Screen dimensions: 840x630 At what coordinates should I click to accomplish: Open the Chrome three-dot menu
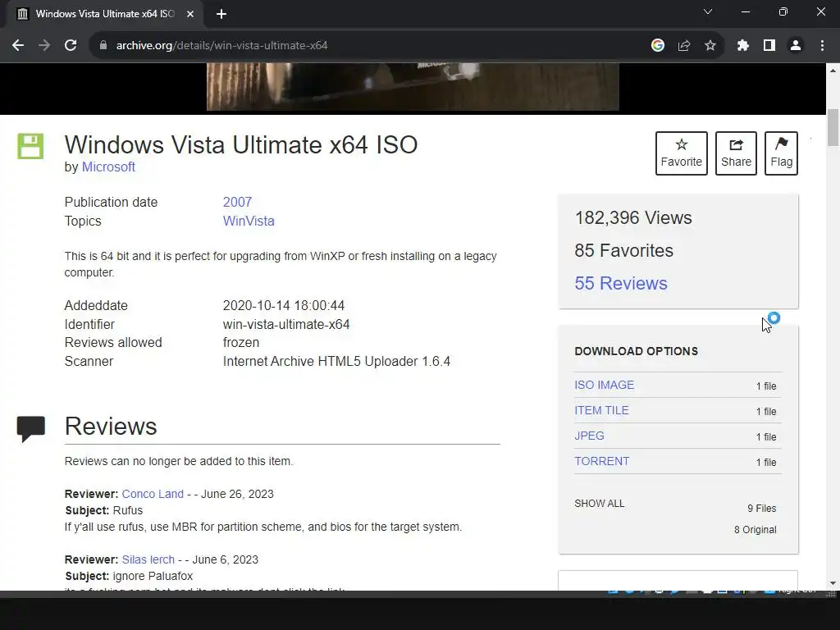pyautogui.click(x=822, y=46)
